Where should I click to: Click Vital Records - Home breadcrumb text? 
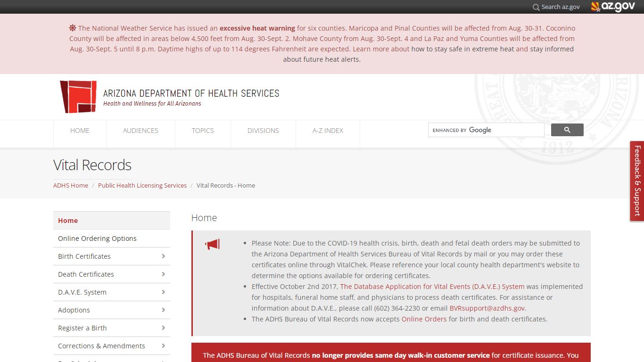[x=226, y=185]
